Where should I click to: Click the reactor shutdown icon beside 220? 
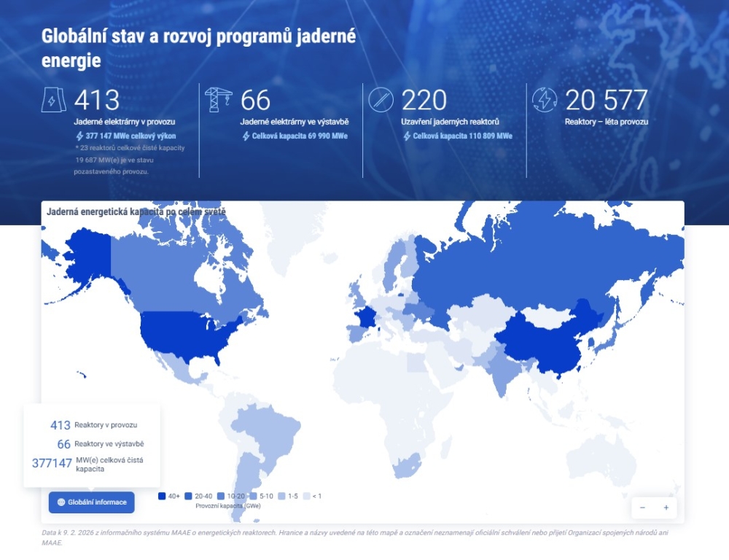click(381, 99)
